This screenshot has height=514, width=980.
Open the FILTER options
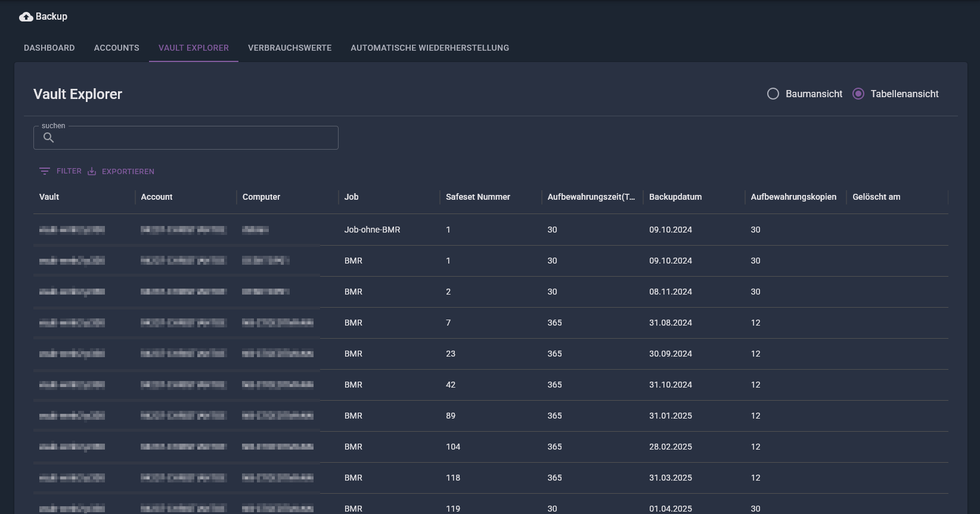click(x=69, y=171)
